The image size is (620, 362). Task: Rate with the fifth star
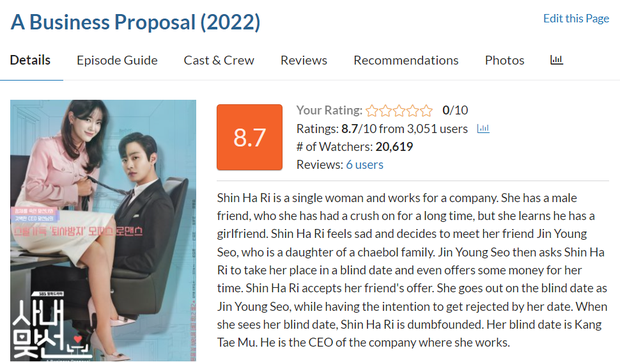tap(426, 111)
